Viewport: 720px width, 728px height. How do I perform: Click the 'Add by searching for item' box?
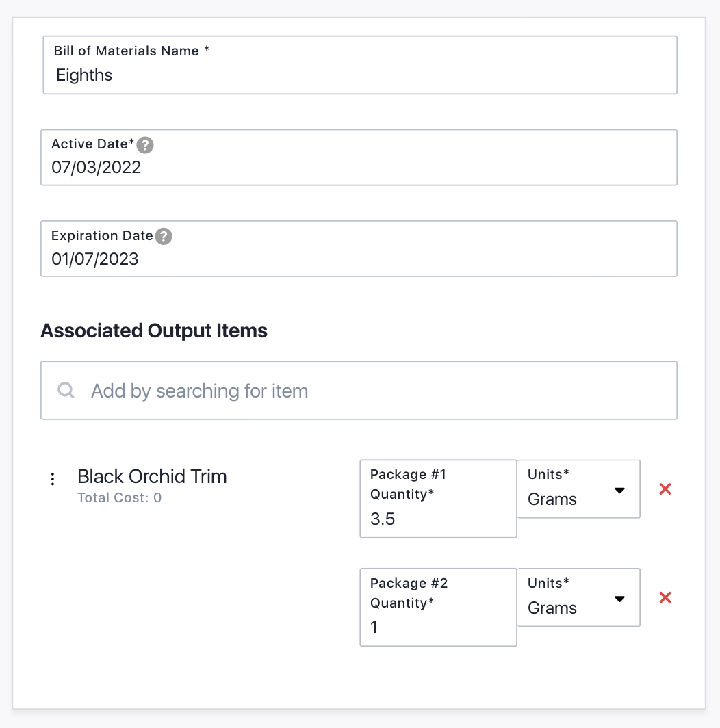[370, 391]
